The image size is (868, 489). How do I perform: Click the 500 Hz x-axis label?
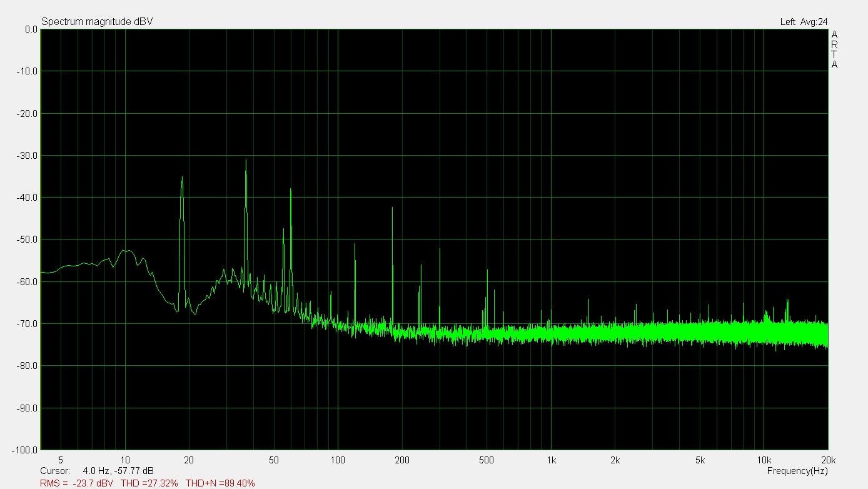486,460
